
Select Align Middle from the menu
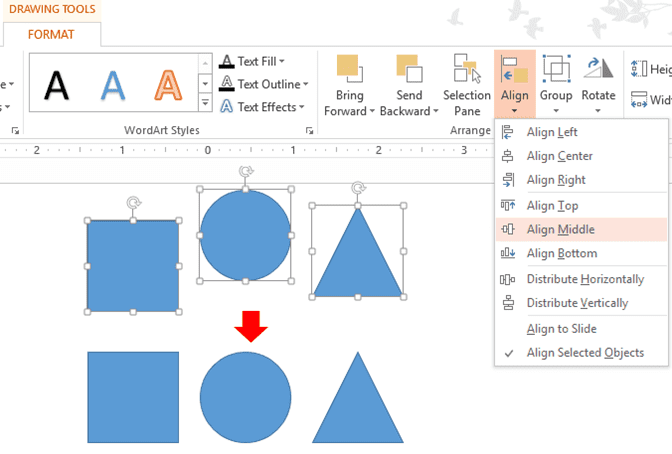coord(581,229)
